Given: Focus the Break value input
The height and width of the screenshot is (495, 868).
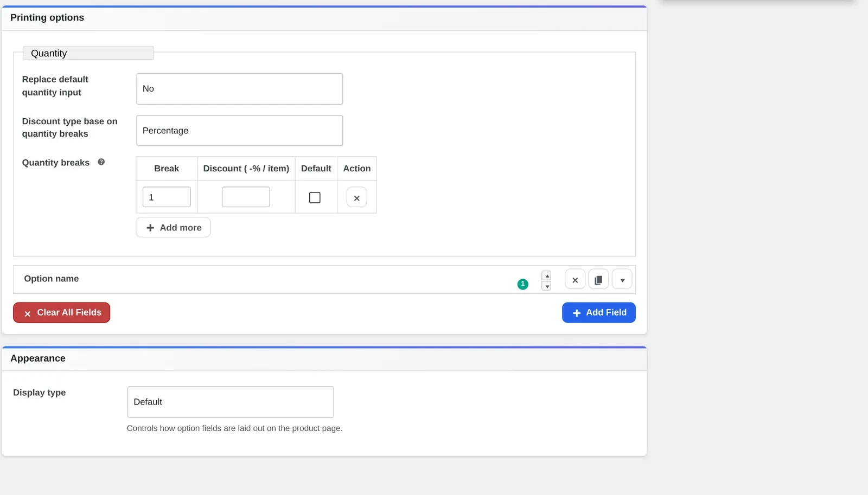Looking at the screenshot, I should click(167, 197).
